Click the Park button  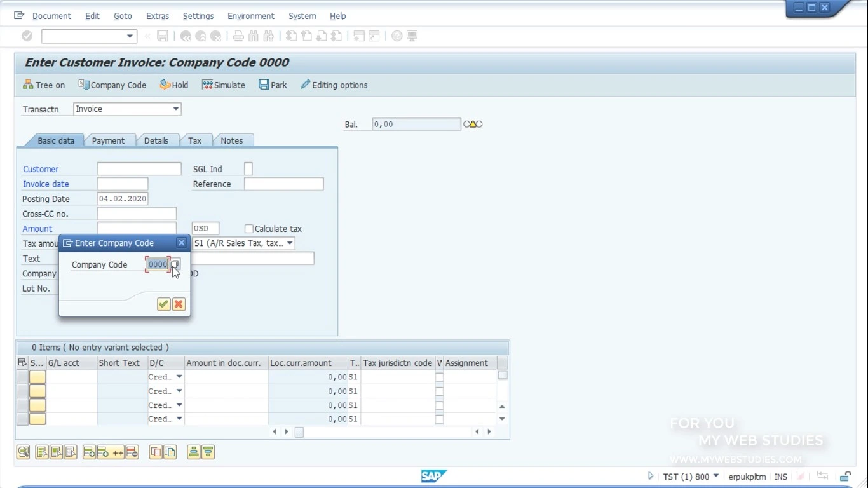[273, 85]
